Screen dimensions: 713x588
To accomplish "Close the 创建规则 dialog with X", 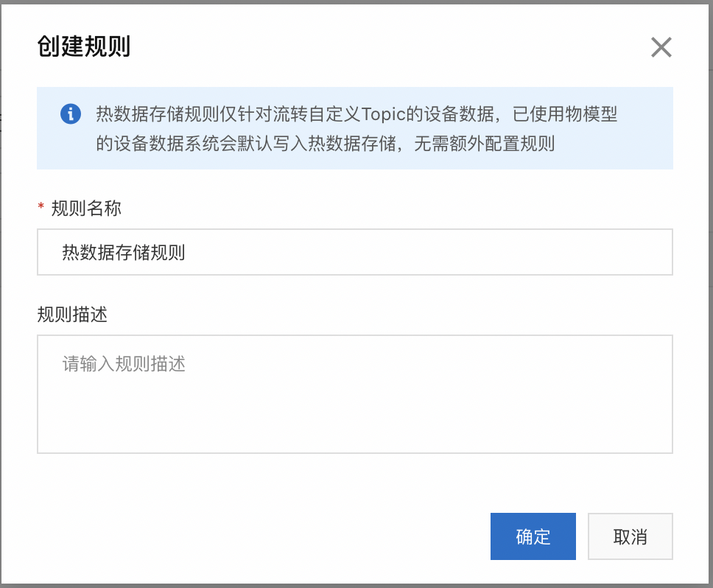I will click(x=661, y=47).
